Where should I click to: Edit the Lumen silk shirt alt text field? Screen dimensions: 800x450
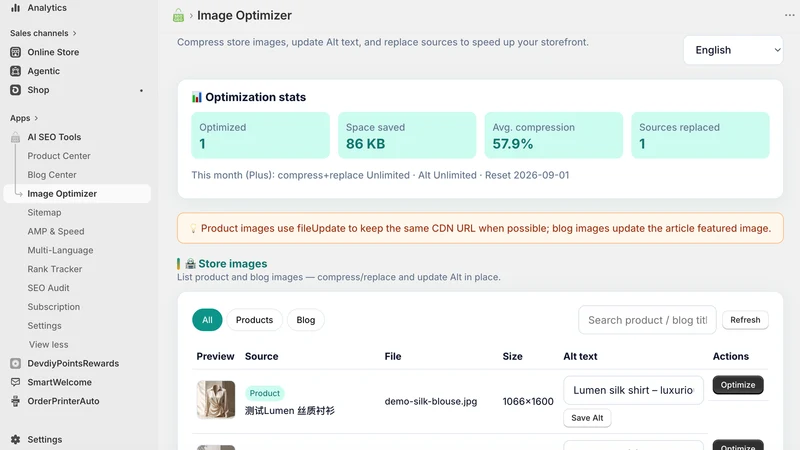[633, 390]
